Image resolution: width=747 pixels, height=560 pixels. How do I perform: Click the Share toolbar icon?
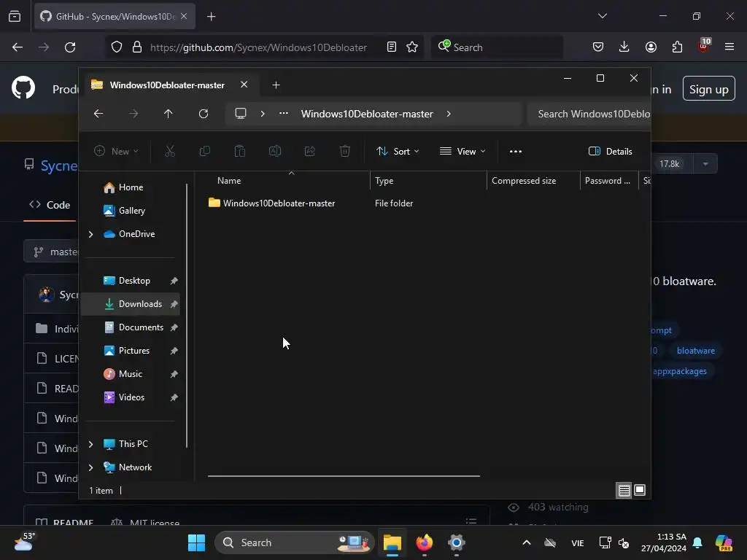pyautogui.click(x=309, y=152)
